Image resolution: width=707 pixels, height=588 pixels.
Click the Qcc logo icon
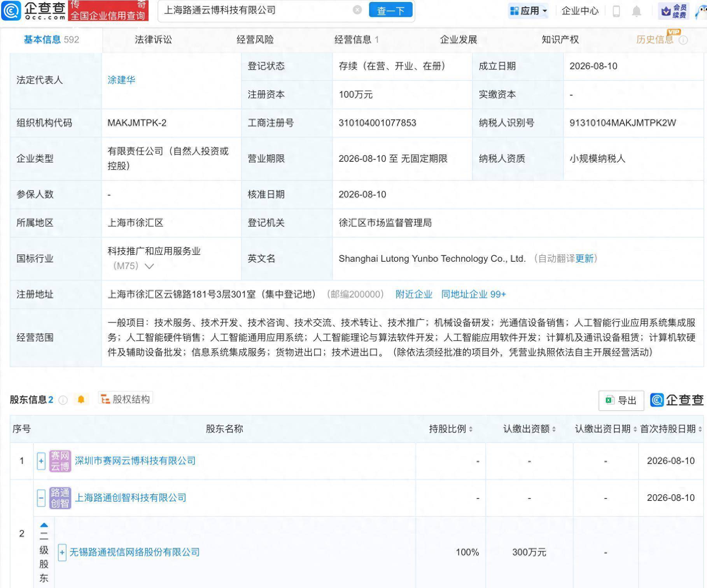(x=11, y=11)
